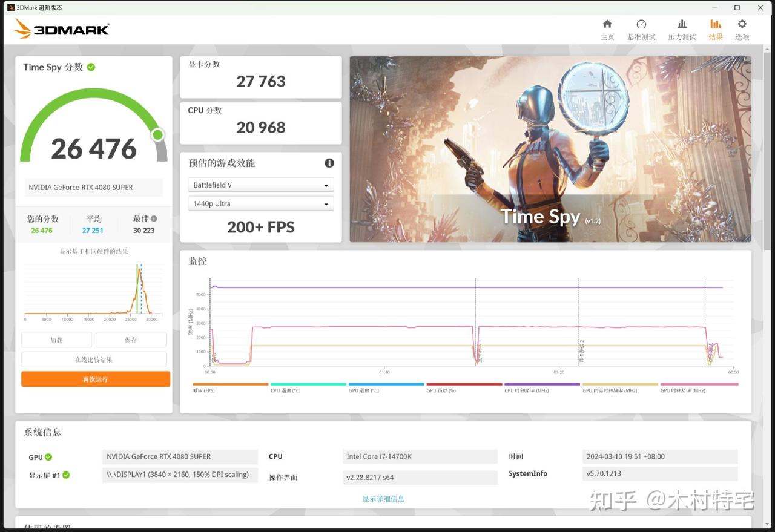Image resolution: width=775 pixels, height=532 pixels.
Task: Toggle the 帧率 (FPS) legend series
Action: tap(230, 387)
